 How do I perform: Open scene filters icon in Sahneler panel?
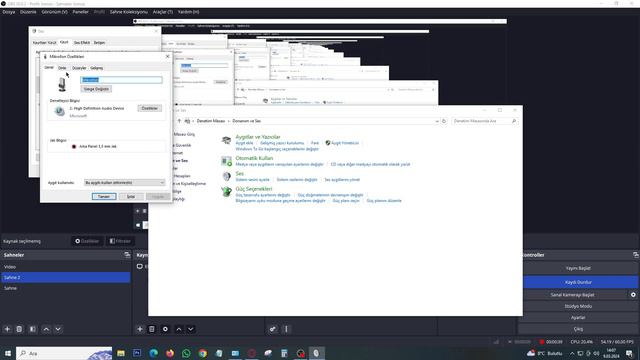click(x=33, y=329)
